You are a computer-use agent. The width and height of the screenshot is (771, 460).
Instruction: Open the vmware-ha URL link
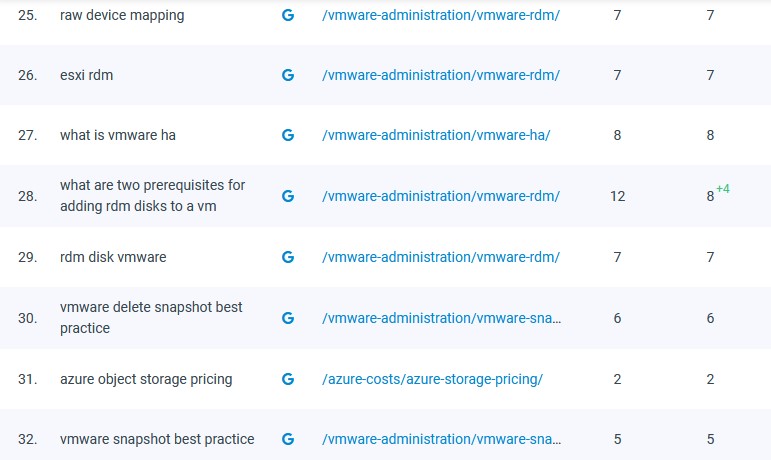click(436, 135)
